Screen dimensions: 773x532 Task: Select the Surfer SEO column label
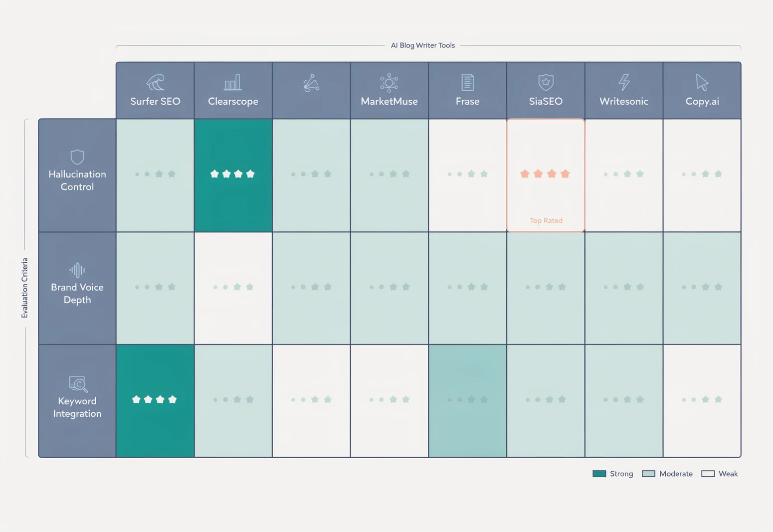click(x=155, y=101)
